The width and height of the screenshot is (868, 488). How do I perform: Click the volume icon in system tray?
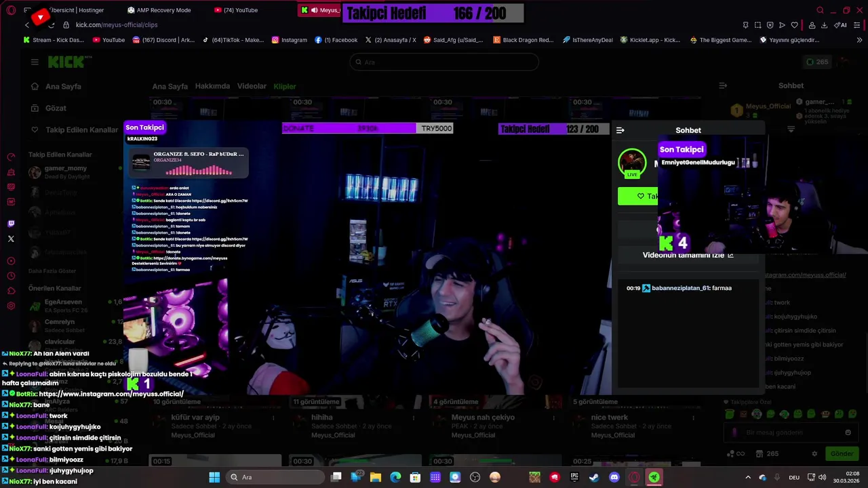tap(823, 477)
